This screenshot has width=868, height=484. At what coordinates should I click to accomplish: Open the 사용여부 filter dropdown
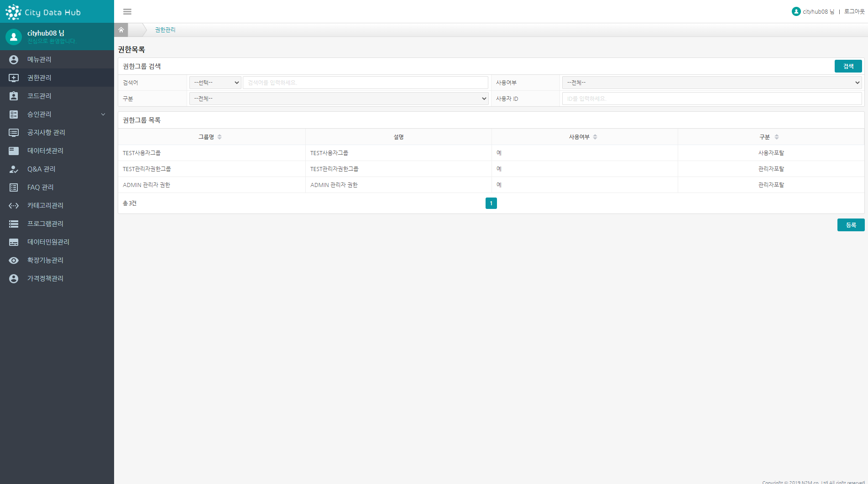[x=711, y=83]
